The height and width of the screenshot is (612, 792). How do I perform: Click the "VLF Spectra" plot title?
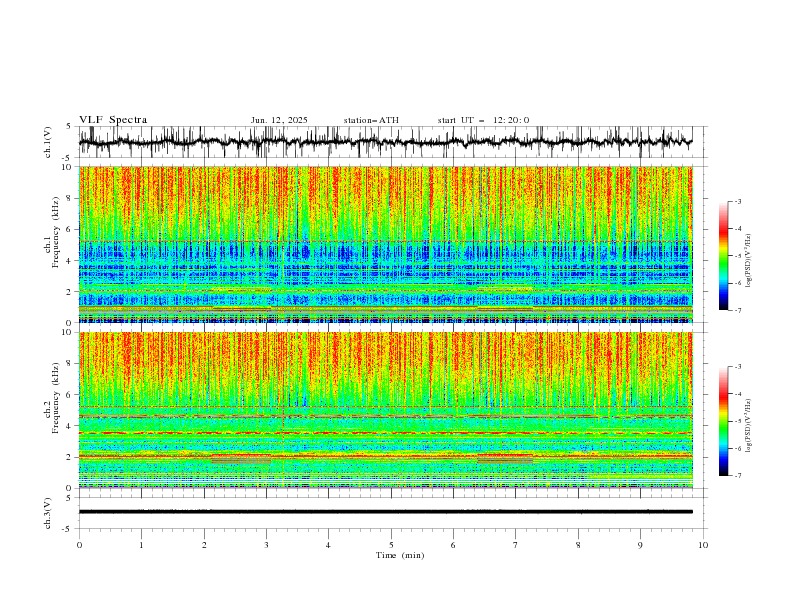[x=113, y=120]
